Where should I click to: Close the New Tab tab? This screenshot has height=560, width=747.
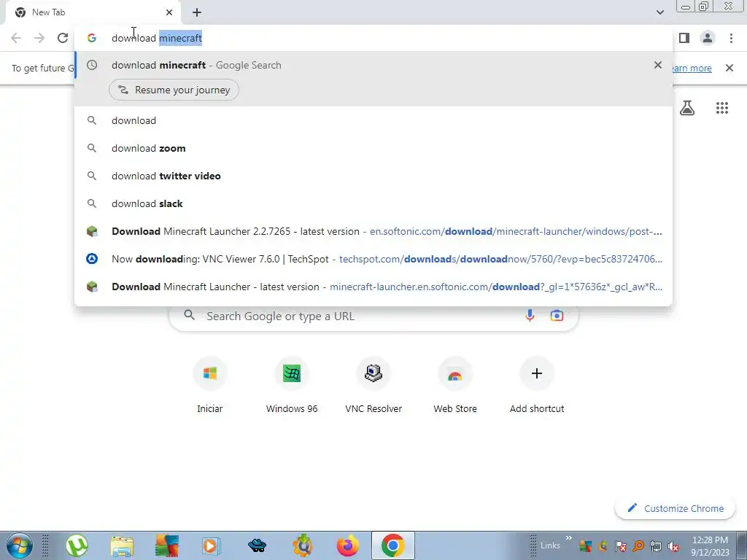[169, 12]
